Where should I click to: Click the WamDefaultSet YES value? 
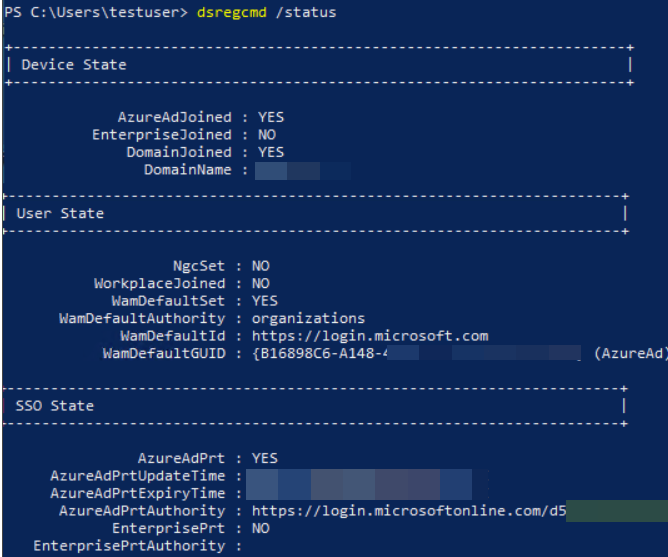coord(265,301)
